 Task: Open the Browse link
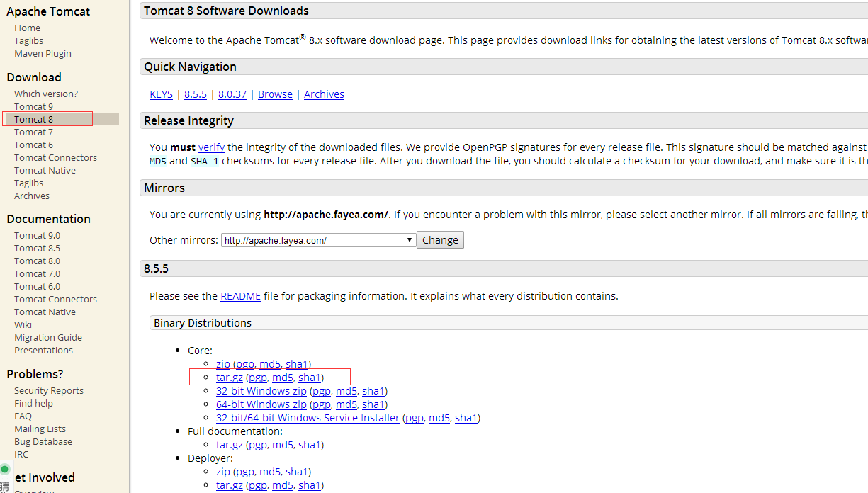pyautogui.click(x=275, y=94)
